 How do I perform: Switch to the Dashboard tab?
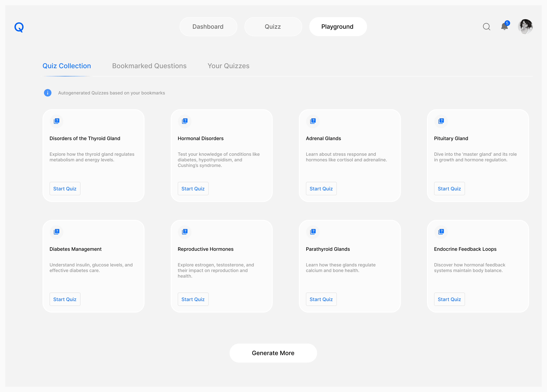pos(208,26)
